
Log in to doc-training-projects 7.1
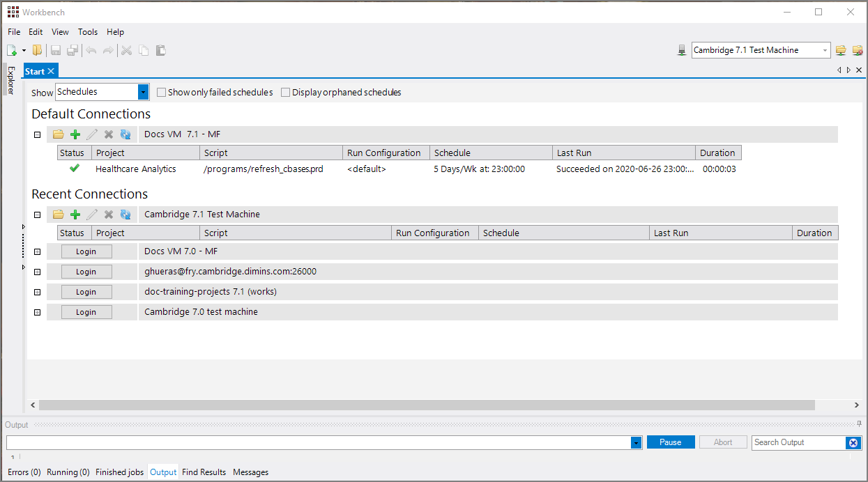click(x=86, y=291)
